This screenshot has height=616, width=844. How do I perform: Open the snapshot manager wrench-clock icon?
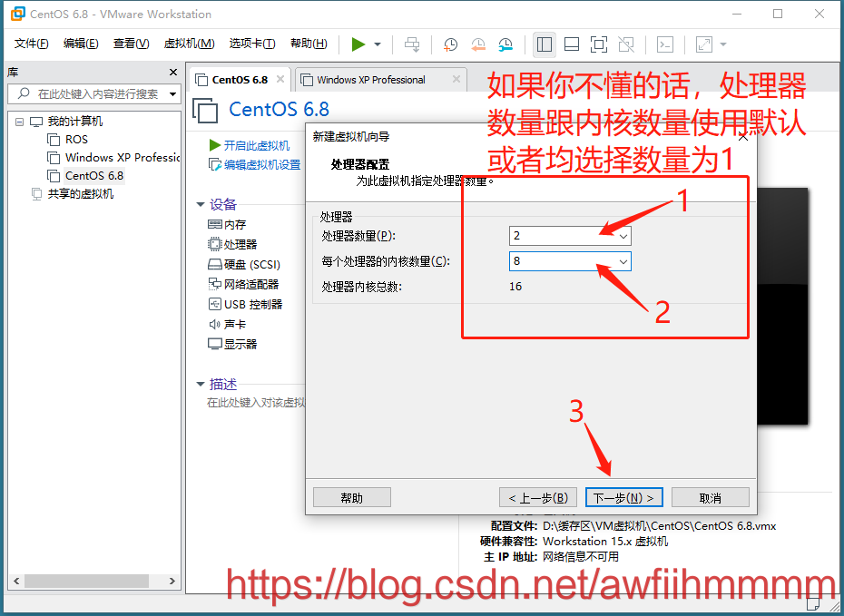(505, 44)
